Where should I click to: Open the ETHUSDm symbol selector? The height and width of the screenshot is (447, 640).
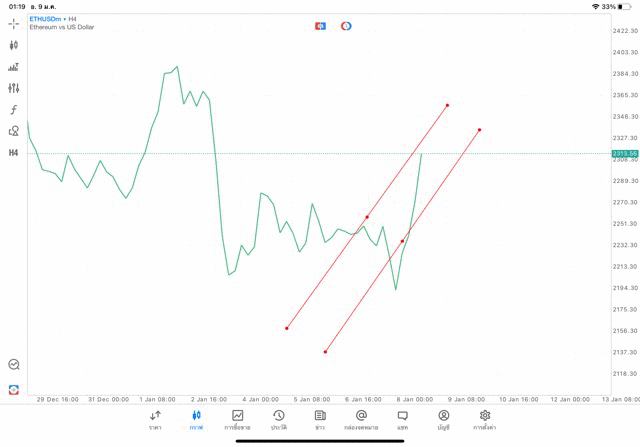click(44, 19)
